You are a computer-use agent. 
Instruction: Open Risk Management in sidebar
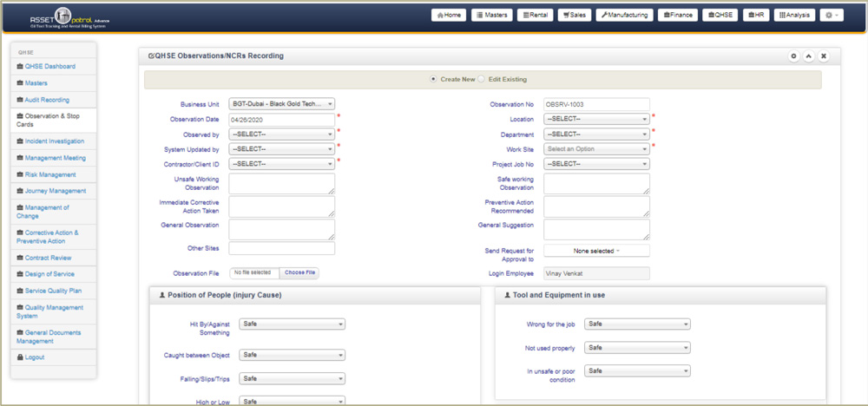(51, 174)
